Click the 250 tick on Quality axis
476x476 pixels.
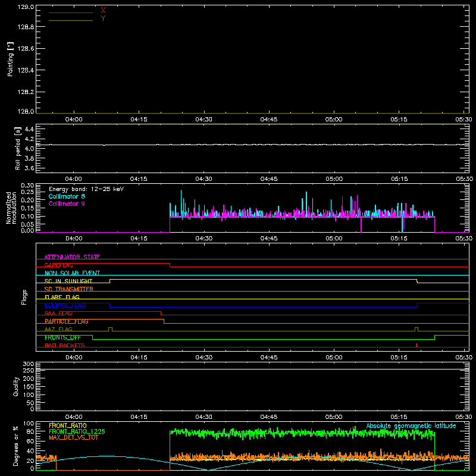29,370
